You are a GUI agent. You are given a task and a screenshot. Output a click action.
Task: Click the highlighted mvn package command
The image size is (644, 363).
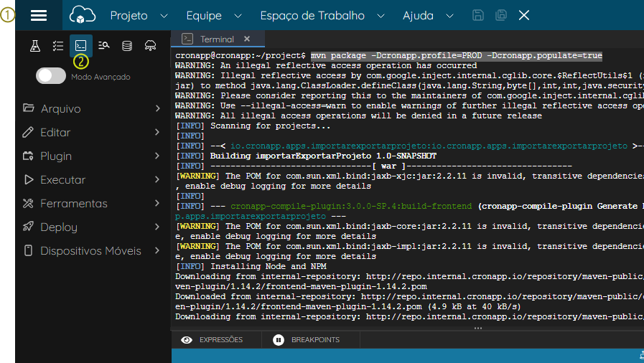(x=457, y=56)
